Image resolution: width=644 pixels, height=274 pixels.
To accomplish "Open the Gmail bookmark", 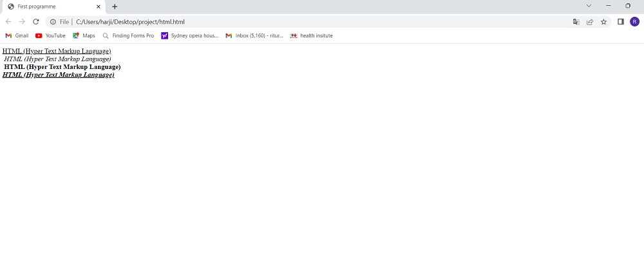I will tap(17, 35).
